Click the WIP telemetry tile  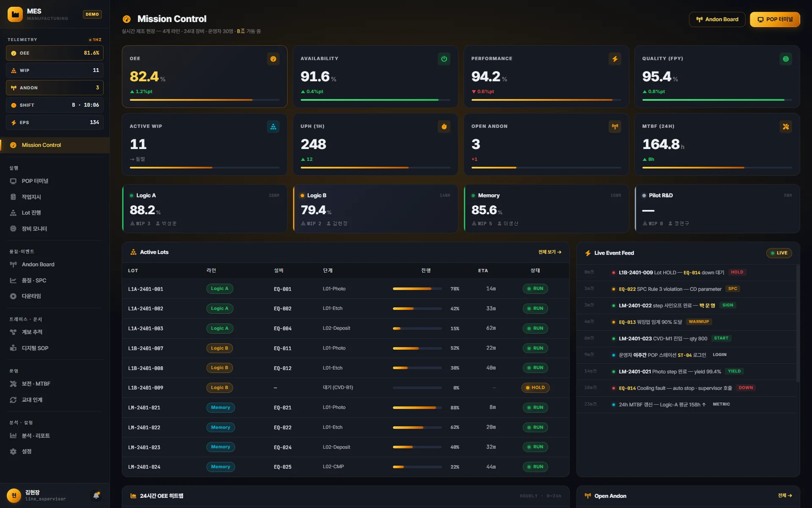(55, 71)
